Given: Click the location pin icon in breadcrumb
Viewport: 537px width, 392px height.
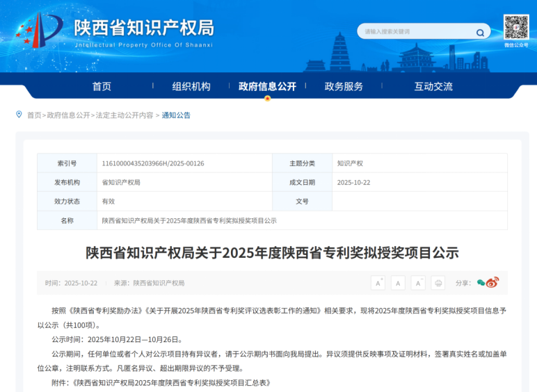Looking at the screenshot, I should pos(19,115).
